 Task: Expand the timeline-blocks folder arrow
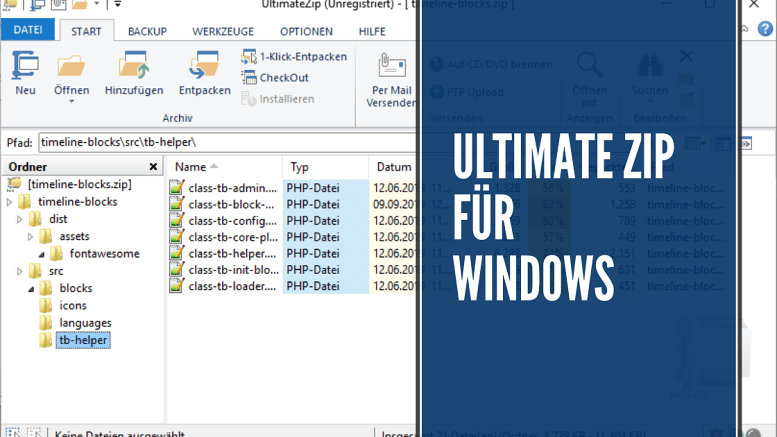click(x=9, y=202)
